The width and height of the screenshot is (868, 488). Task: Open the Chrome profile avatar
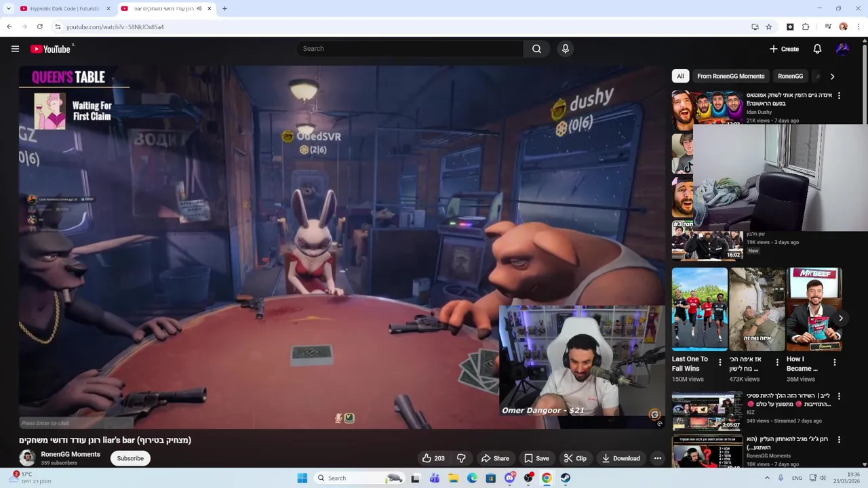coord(843,27)
